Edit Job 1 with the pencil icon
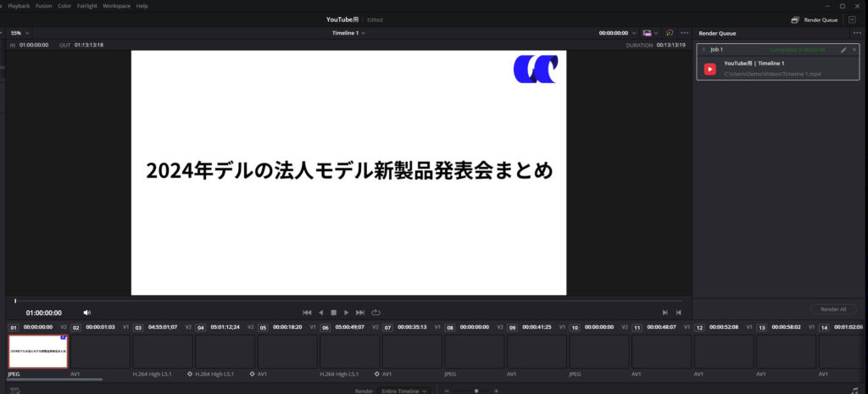Viewport: 868px width, 394px height. [843, 50]
